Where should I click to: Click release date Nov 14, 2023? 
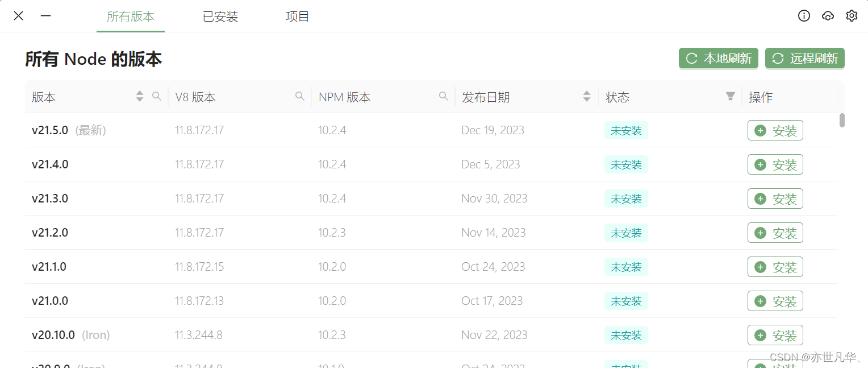coord(494,233)
